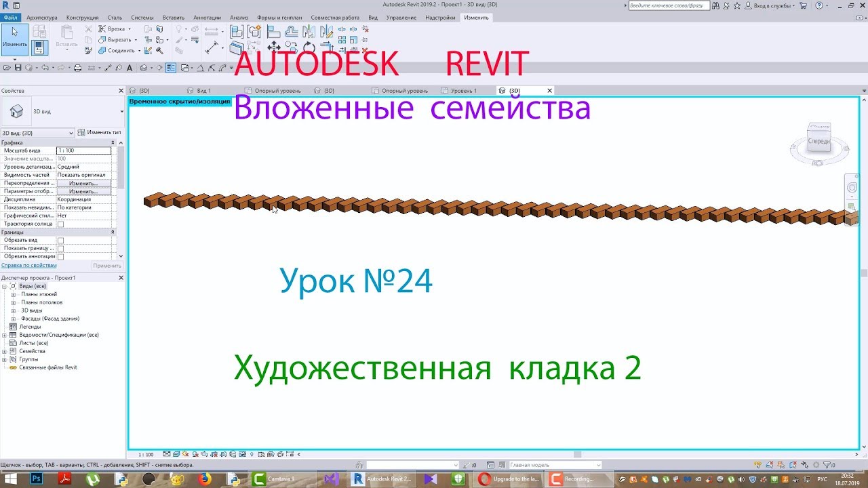Expand the Фасады (Фасад здания) node
The height and width of the screenshot is (488, 868).
(13, 319)
